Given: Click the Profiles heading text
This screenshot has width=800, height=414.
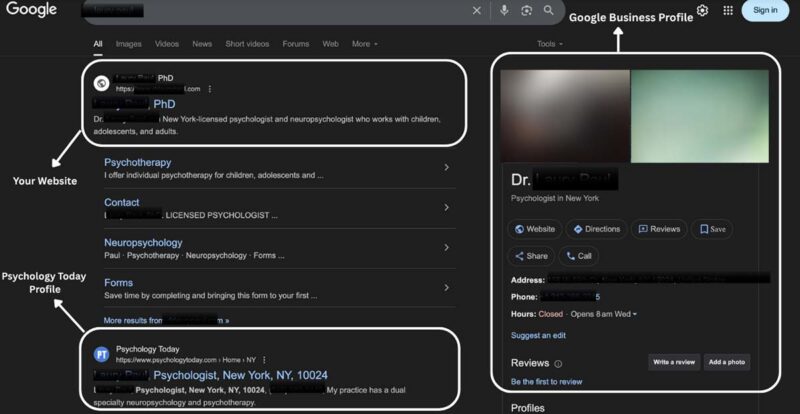Looking at the screenshot, I should click(x=527, y=408).
